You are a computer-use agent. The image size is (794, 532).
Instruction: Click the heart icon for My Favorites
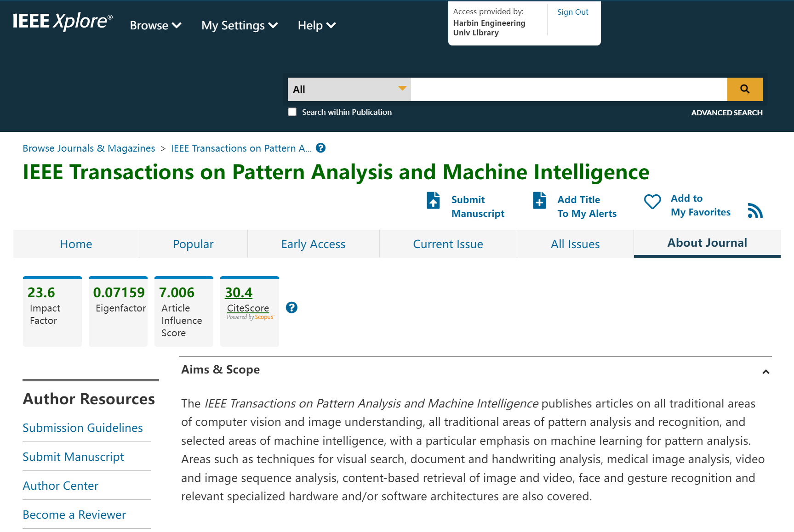652,201
